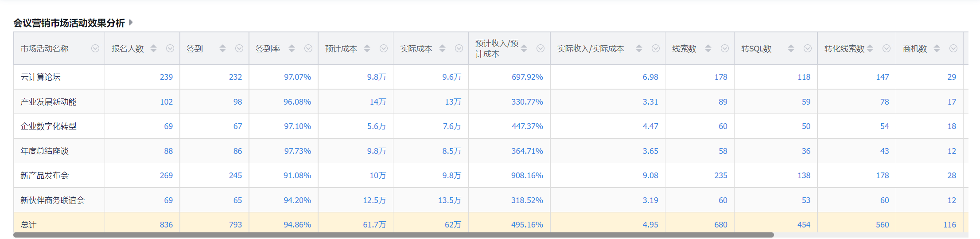Select the 企业数字化转型 row name
Screen dimensions: 980x239
coord(48,126)
